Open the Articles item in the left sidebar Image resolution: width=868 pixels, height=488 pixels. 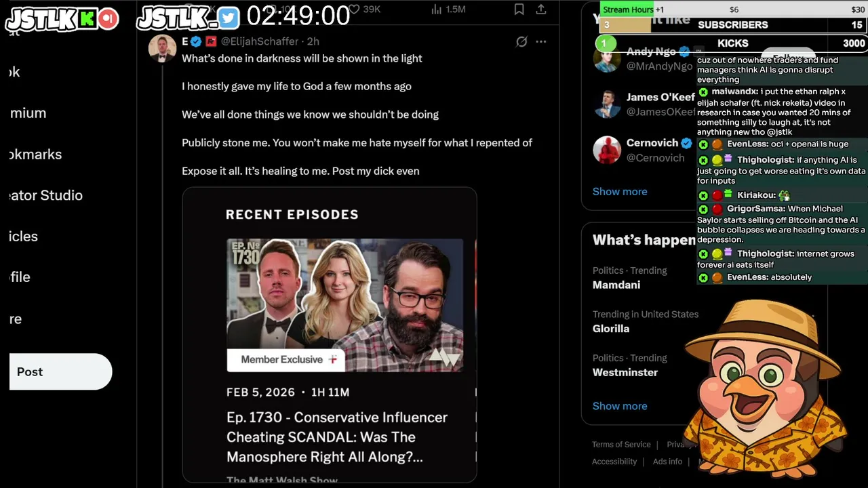point(24,237)
